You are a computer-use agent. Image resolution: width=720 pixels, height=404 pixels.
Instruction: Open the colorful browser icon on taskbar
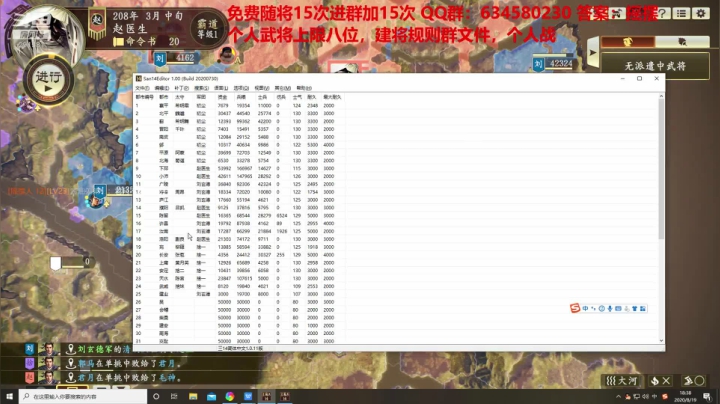[x=230, y=396]
